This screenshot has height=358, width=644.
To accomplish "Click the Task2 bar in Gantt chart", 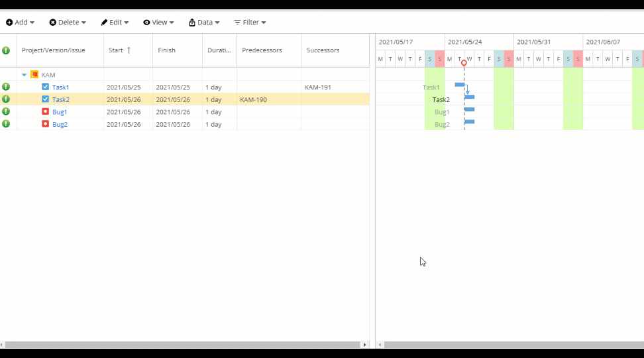I will [470, 97].
